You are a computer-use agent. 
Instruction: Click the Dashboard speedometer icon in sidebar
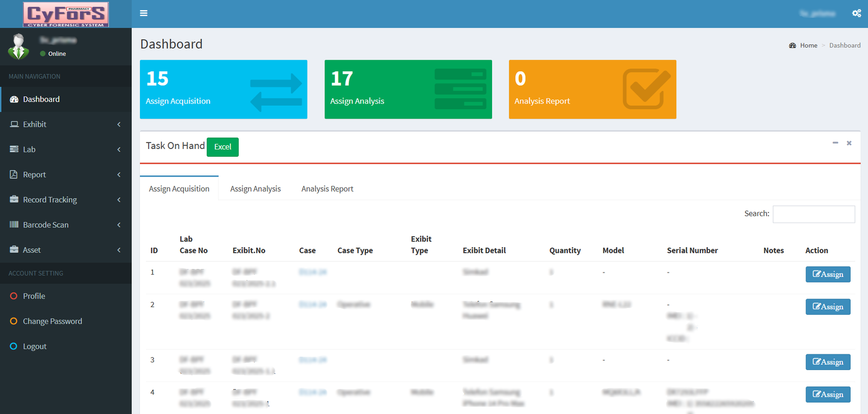14,99
